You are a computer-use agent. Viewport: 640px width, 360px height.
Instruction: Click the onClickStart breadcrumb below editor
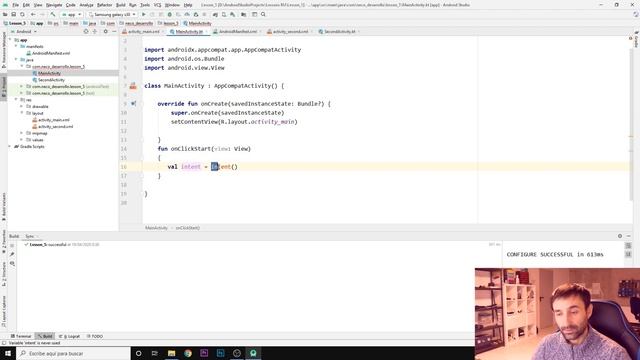click(x=188, y=228)
